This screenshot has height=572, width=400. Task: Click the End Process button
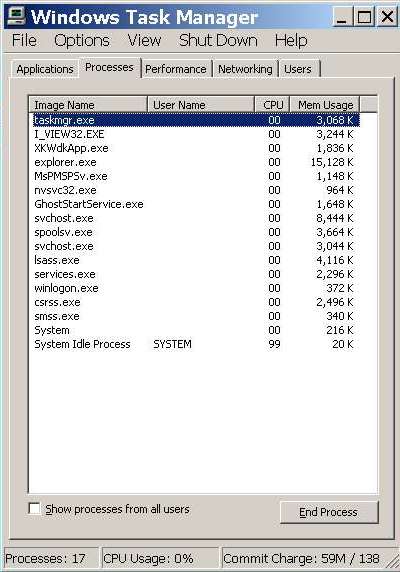pos(329,512)
